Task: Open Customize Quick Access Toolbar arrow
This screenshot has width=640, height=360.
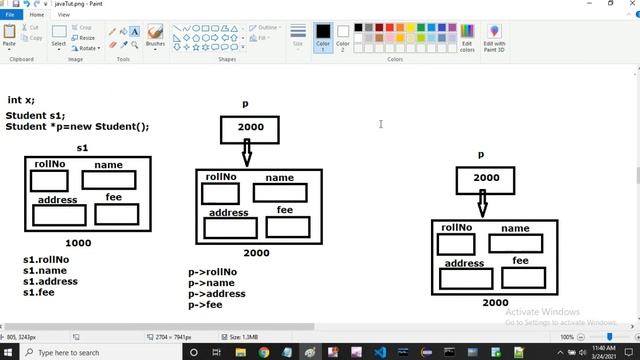Action: [45, 4]
